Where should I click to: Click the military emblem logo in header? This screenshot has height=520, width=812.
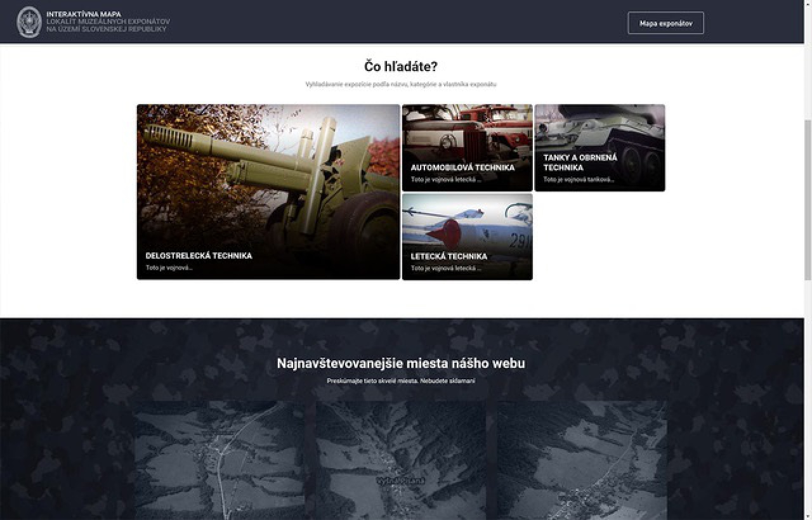[x=29, y=22]
